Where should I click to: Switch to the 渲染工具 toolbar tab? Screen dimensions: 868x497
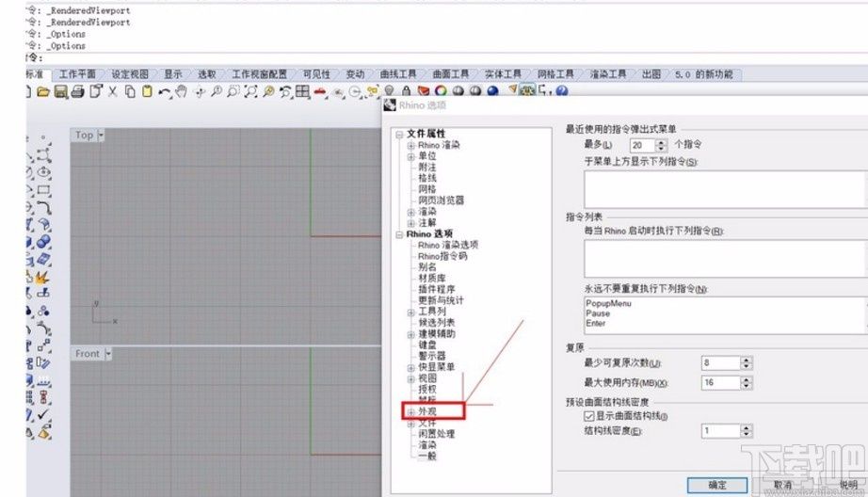tap(608, 74)
